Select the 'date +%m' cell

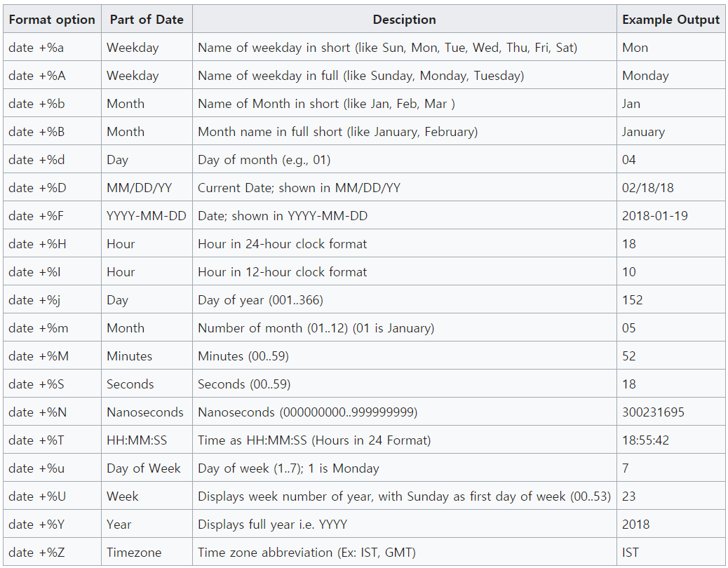point(52,328)
